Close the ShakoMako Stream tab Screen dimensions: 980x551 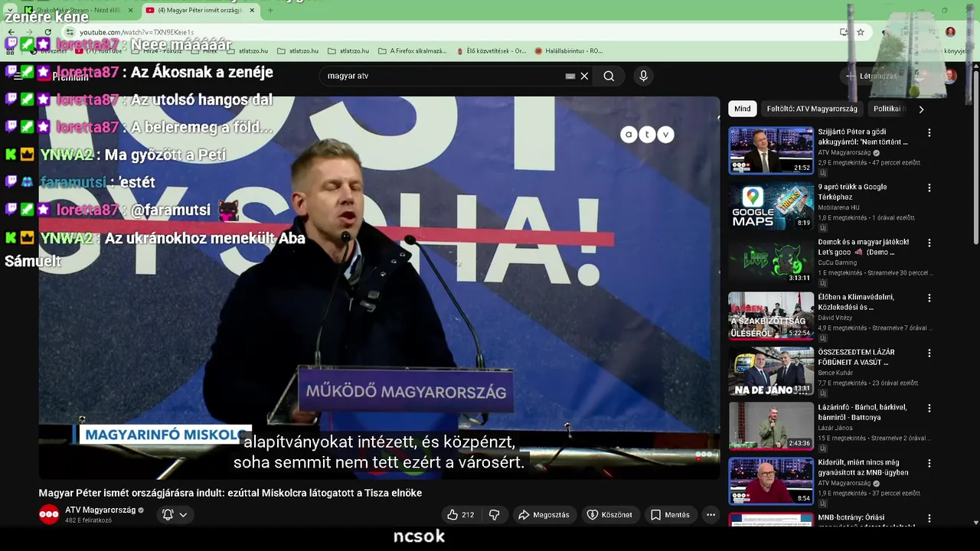point(130,11)
